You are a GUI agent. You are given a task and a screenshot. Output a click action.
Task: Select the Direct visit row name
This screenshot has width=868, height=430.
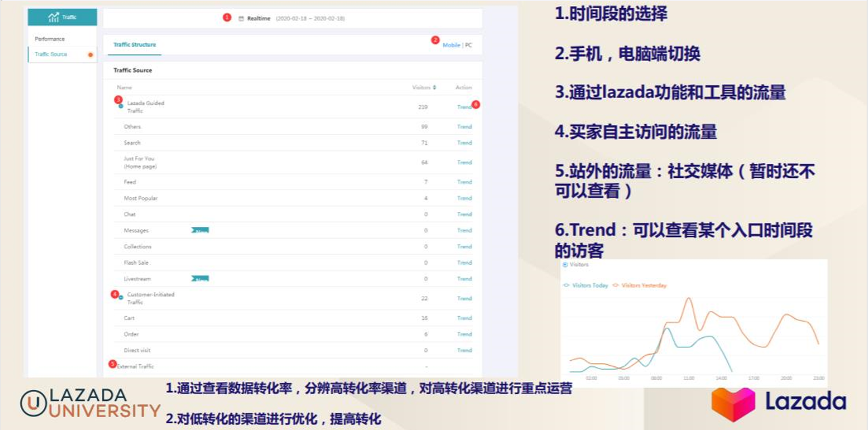point(137,350)
